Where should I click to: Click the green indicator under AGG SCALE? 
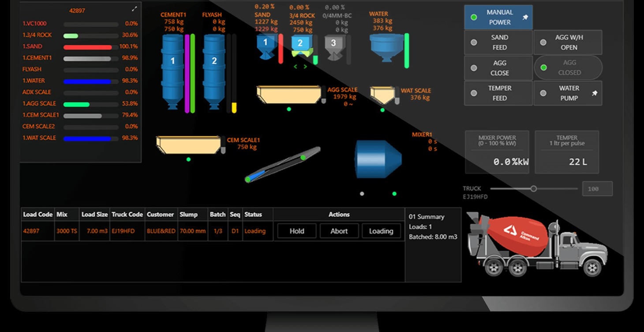pyautogui.click(x=289, y=109)
